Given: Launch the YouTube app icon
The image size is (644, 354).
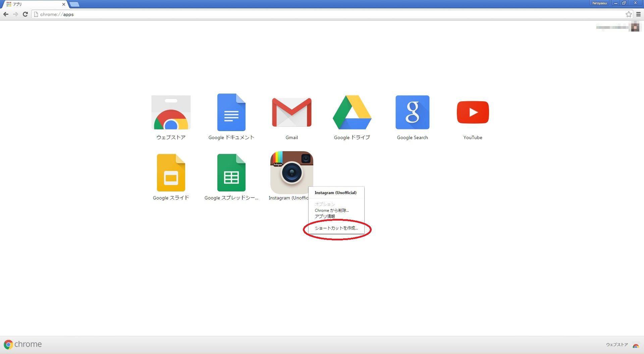Looking at the screenshot, I should pyautogui.click(x=473, y=112).
